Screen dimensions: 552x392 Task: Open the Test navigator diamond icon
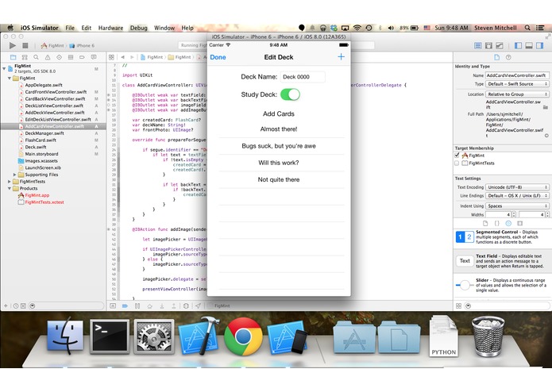click(59, 57)
